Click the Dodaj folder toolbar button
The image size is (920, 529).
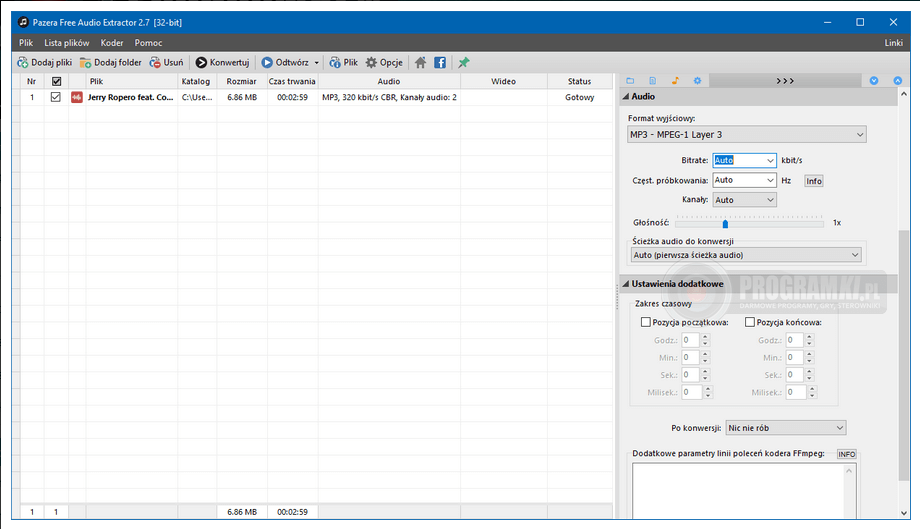click(111, 62)
